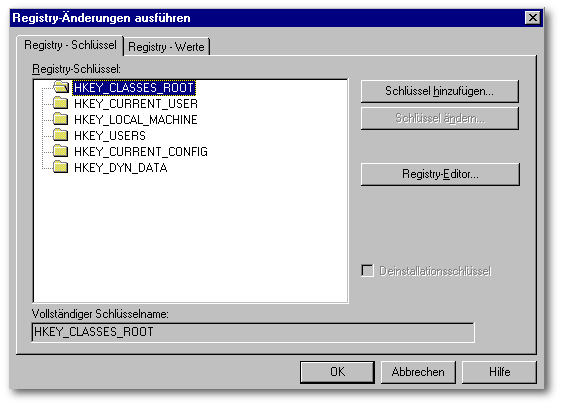Confirm the dialog with OK

tap(337, 372)
